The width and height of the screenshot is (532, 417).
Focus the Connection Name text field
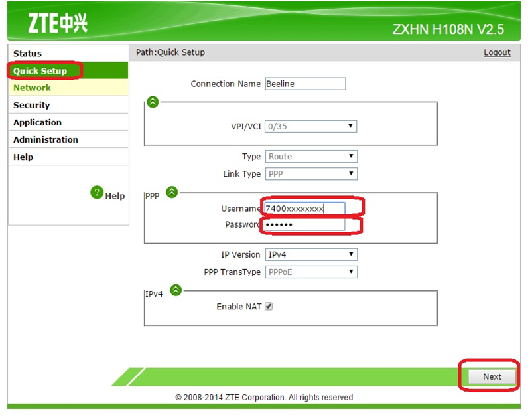(x=304, y=84)
